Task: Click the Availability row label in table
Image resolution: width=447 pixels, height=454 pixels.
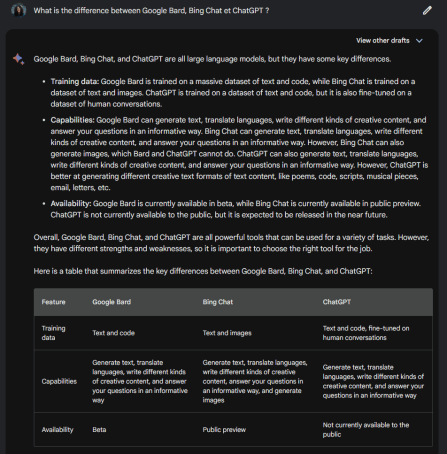Action: (x=57, y=430)
